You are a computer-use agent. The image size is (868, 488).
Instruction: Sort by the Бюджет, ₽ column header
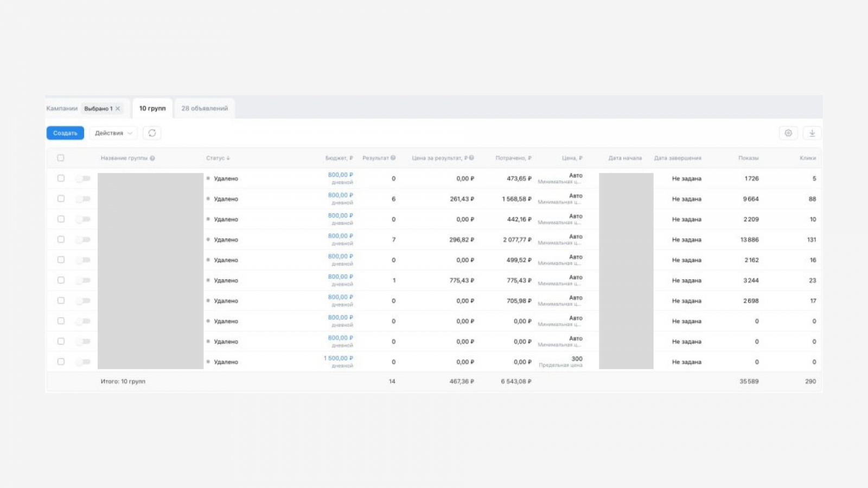click(339, 158)
